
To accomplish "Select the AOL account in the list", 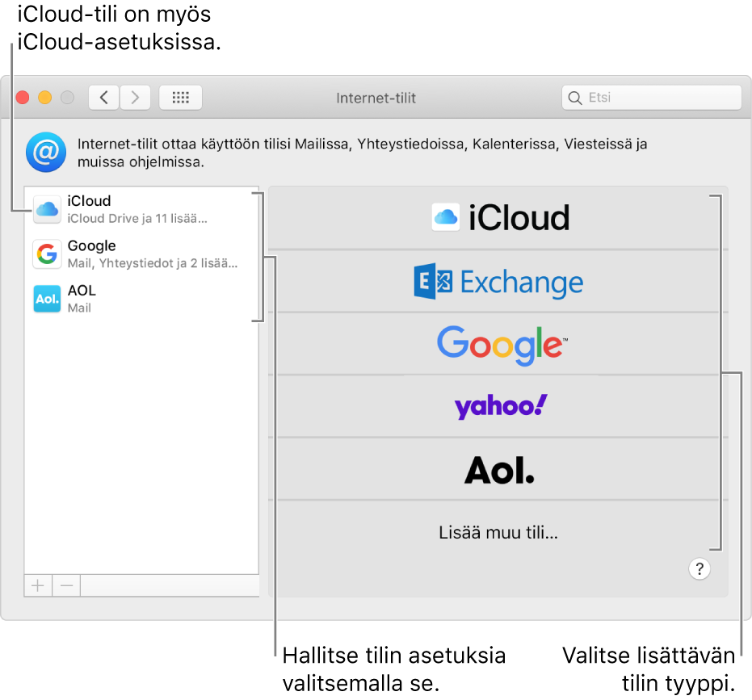I will coord(141,299).
